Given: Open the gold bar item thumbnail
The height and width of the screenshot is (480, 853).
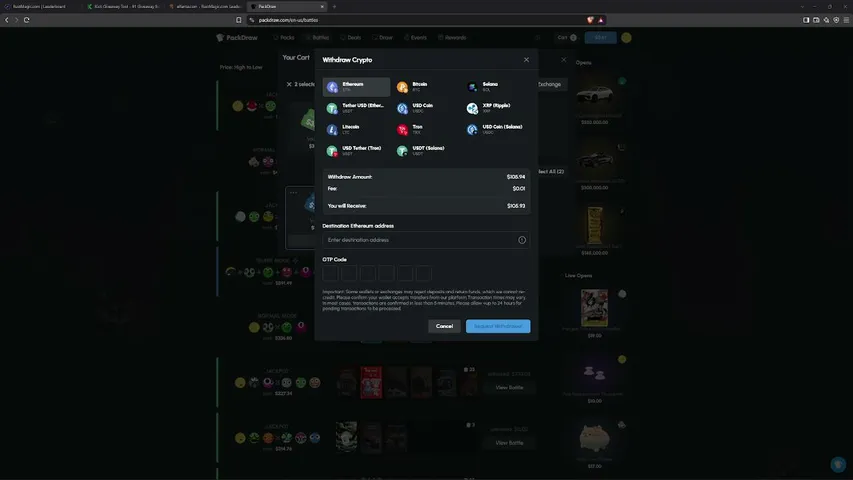Looking at the screenshot, I should (595, 225).
